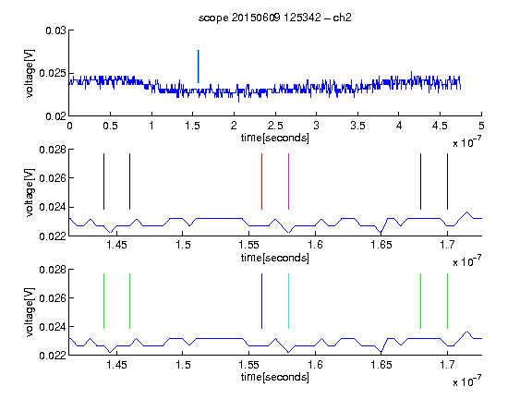Select the first black marker in middle plot
Viewport: 532px width, 399px height.
(x=103, y=182)
